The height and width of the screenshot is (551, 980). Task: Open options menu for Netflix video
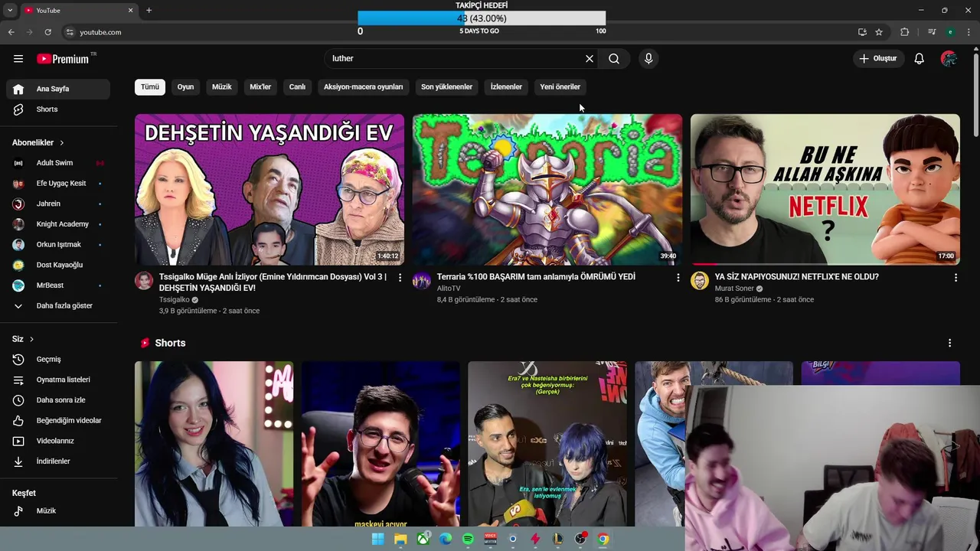(955, 278)
